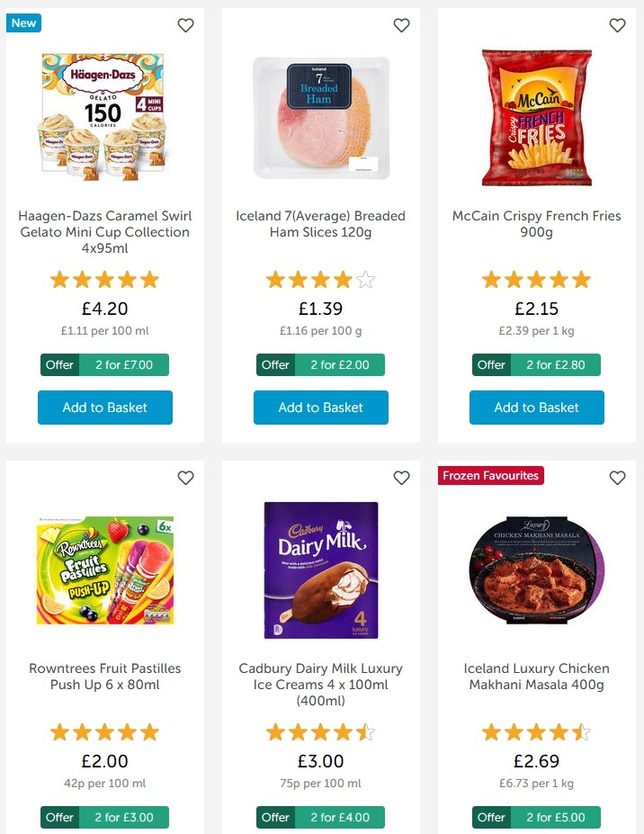Click the third star on the McCain rating

537,280
